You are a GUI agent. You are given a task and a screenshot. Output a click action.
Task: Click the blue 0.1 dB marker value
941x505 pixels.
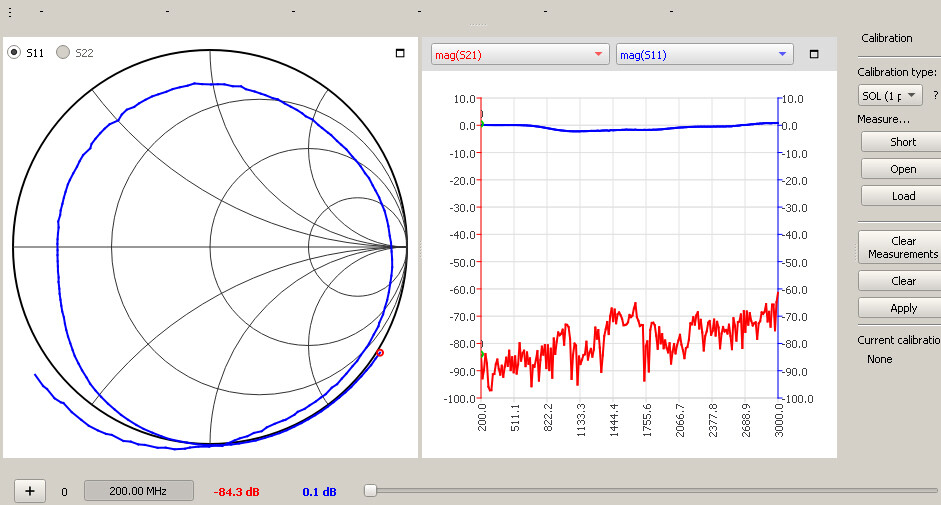pos(319,492)
